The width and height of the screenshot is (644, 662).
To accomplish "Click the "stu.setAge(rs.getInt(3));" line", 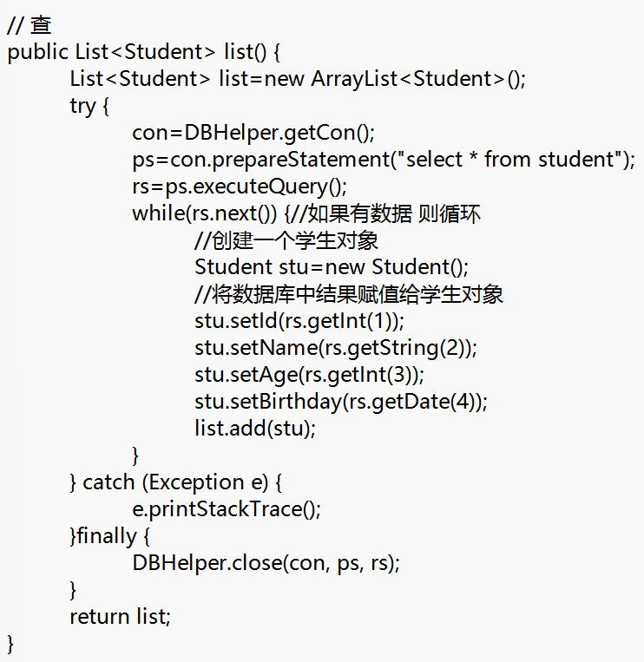I will coord(309,375).
